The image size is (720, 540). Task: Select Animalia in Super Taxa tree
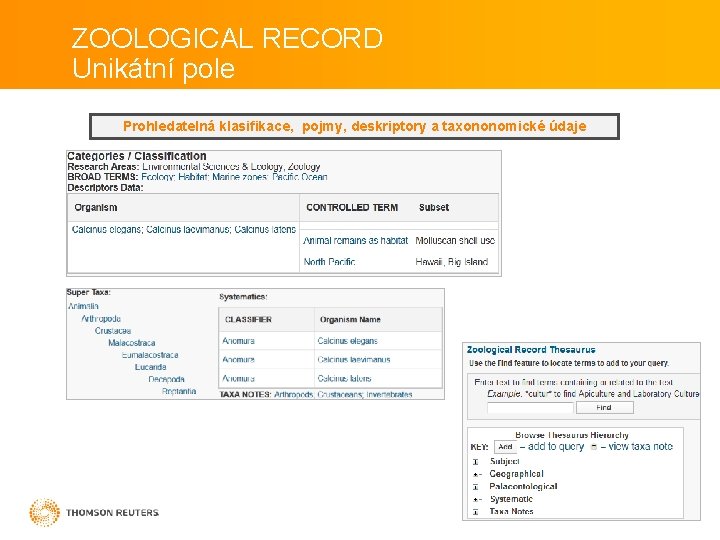[x=83, y=306]
